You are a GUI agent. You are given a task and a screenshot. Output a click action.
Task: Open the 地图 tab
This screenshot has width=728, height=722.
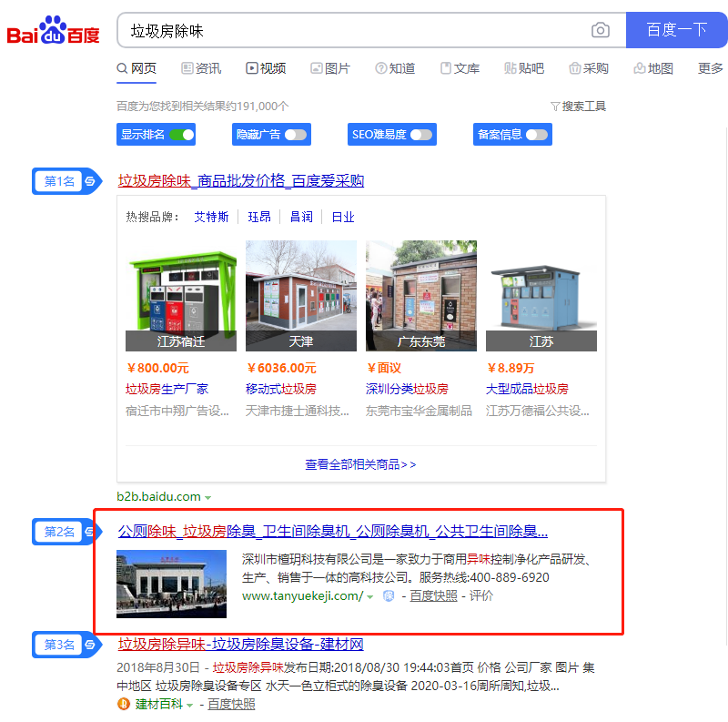(x=653, y=69)
